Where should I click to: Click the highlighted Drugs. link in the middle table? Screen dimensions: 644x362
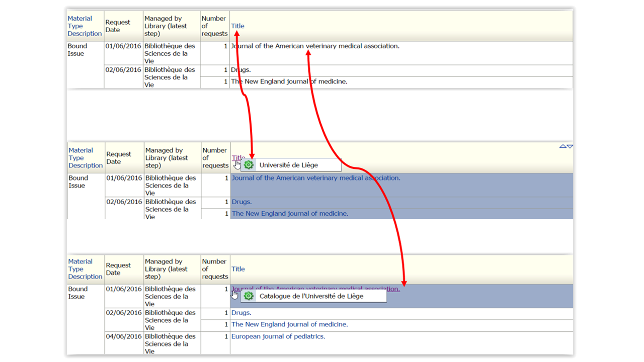coord(242,202)
